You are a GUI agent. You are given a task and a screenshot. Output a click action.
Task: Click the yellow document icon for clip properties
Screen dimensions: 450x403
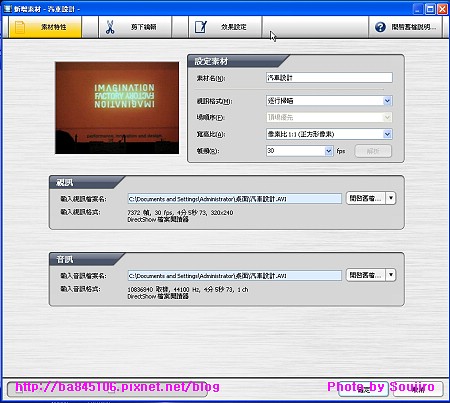click(20, 27)
